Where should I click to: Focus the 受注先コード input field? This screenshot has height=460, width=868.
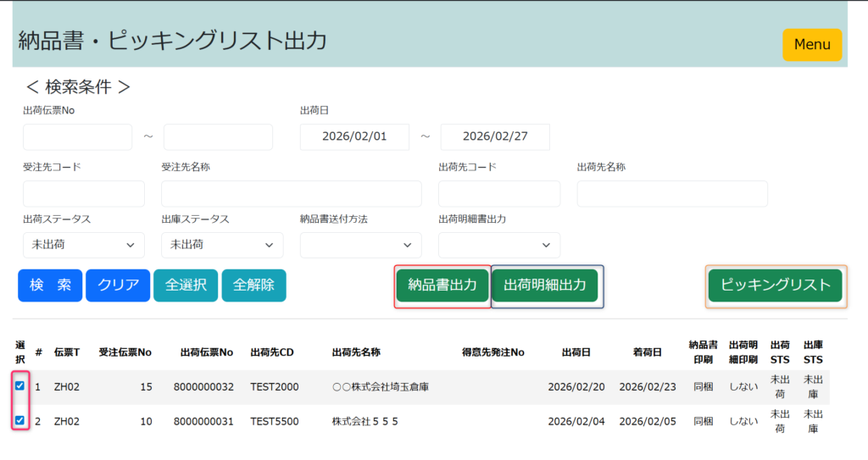coord(84,194)
